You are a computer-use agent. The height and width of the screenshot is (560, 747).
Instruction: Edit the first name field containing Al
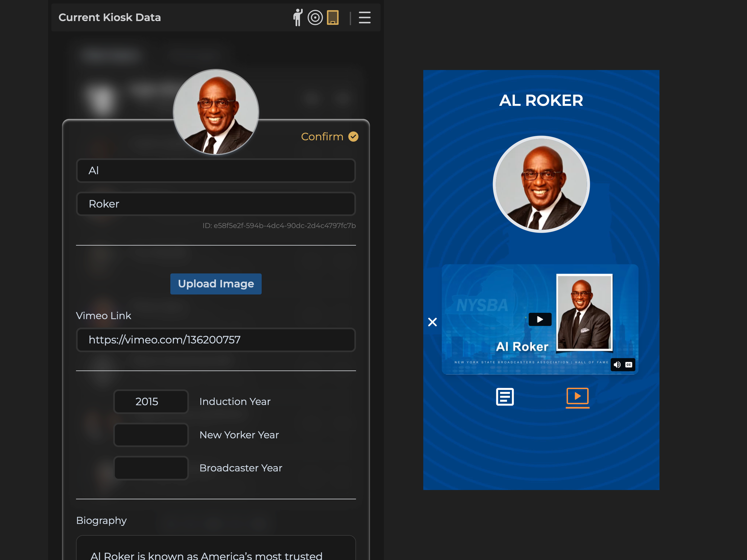pyautogui.click(x=216, y=171)
